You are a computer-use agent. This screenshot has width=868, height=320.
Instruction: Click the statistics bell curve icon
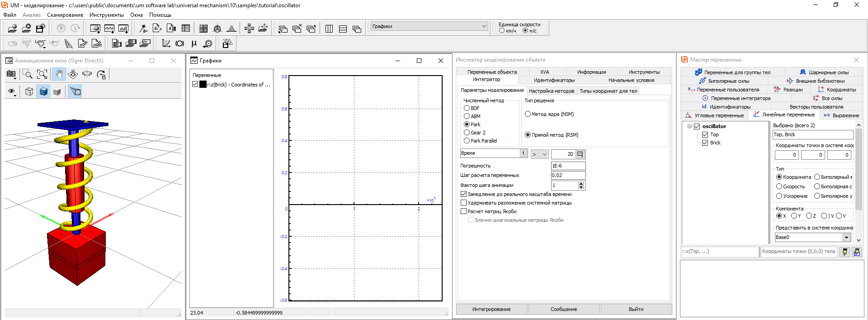[x=231, y=29]
